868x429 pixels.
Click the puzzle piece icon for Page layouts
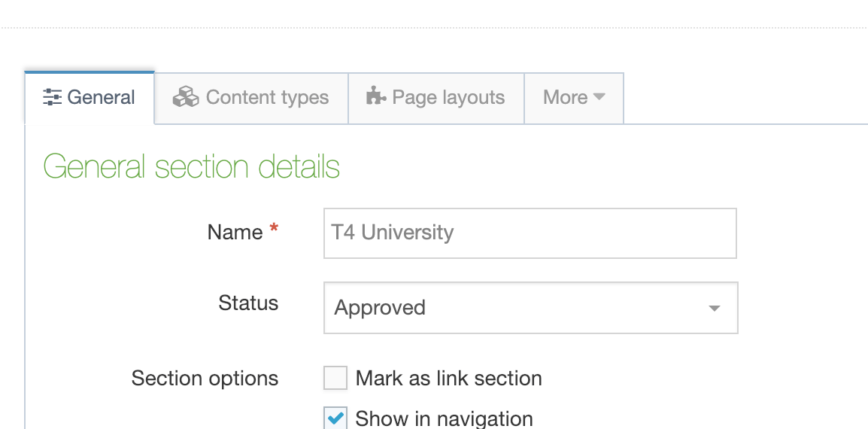click(x=375, y=97)
